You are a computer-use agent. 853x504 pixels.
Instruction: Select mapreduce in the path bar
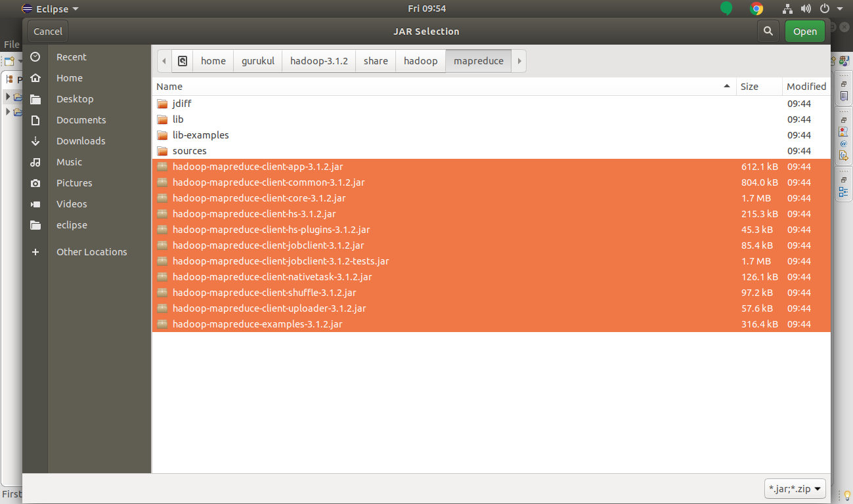coord(479,61)
